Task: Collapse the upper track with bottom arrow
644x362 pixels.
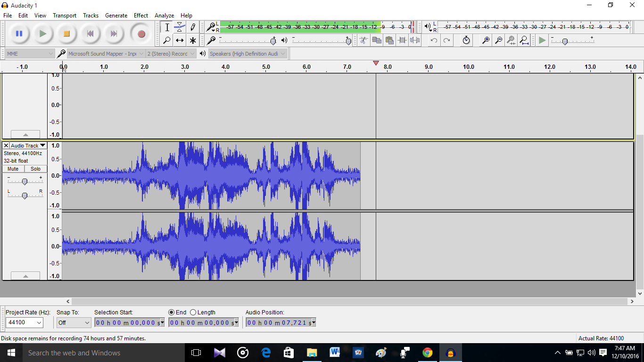Action: (x=25, y=134)
